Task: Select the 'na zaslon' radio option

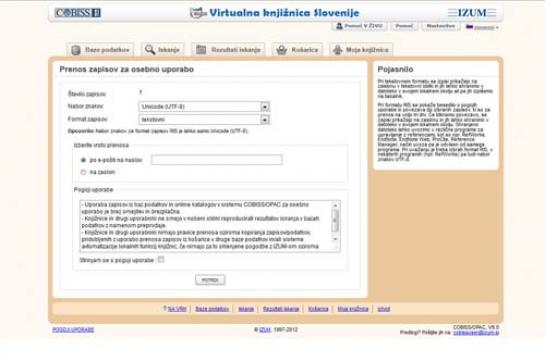Action: pos(83,172)
